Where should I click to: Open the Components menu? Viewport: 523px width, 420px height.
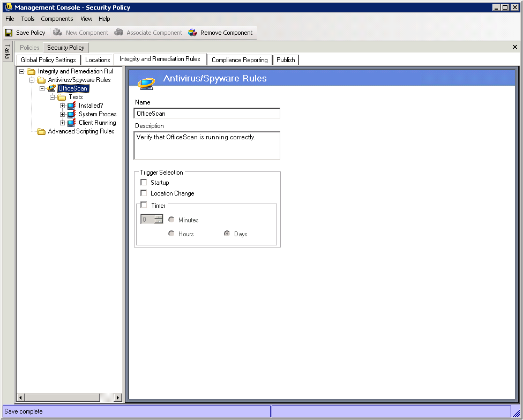[57, 19]
